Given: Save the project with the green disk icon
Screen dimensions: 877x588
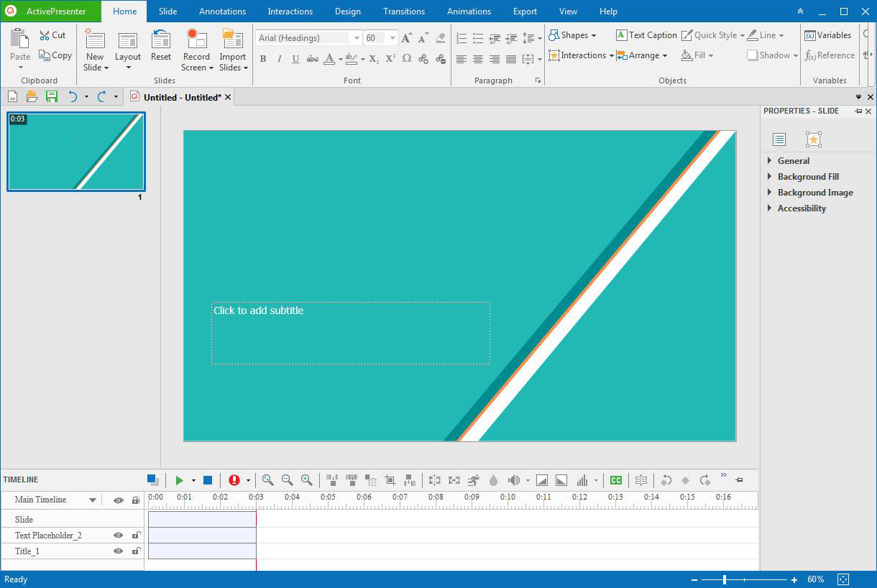Looking at the screenshot, I should pyautogui.click(x=51, y=97).
